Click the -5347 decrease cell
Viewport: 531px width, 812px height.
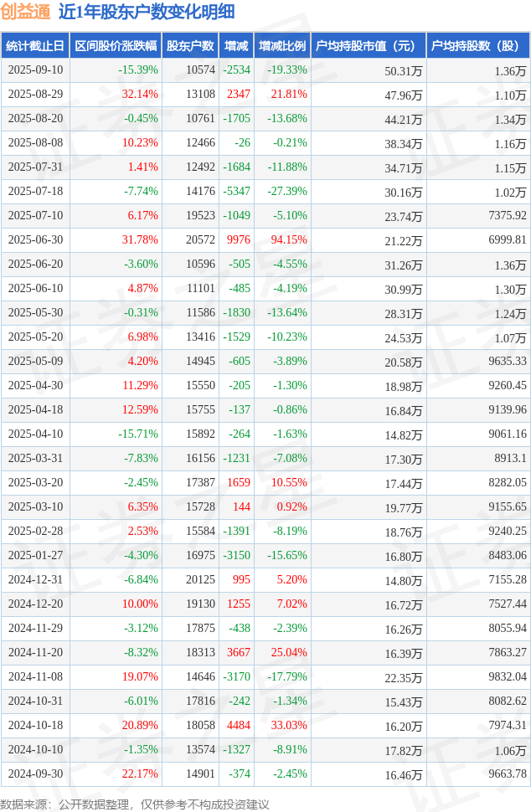coord(237,191)
